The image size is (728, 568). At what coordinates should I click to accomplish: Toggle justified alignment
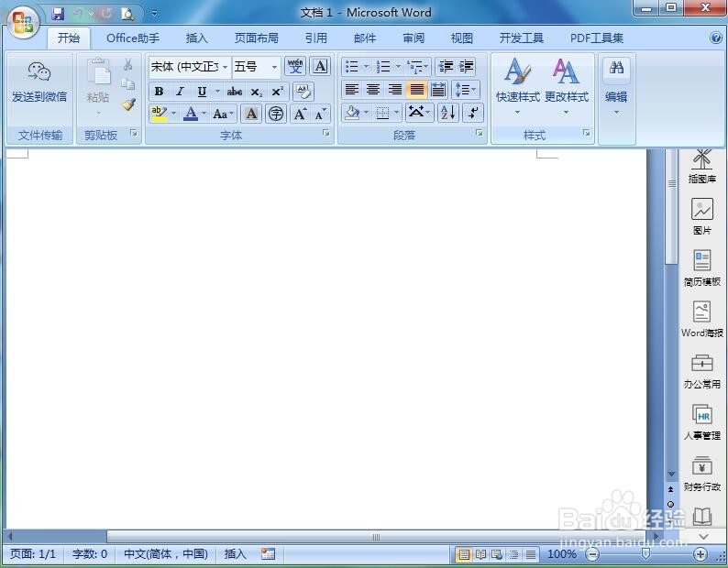coord(417,90)
